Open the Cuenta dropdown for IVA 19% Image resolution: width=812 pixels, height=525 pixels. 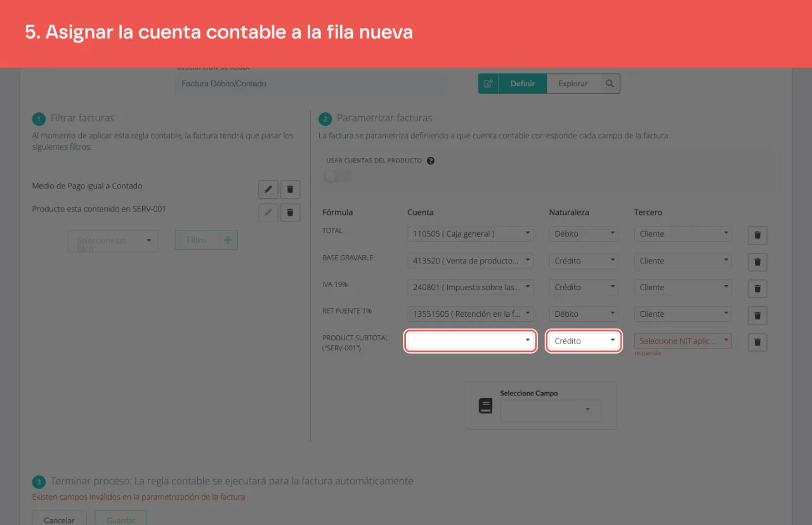pos(470,287)
